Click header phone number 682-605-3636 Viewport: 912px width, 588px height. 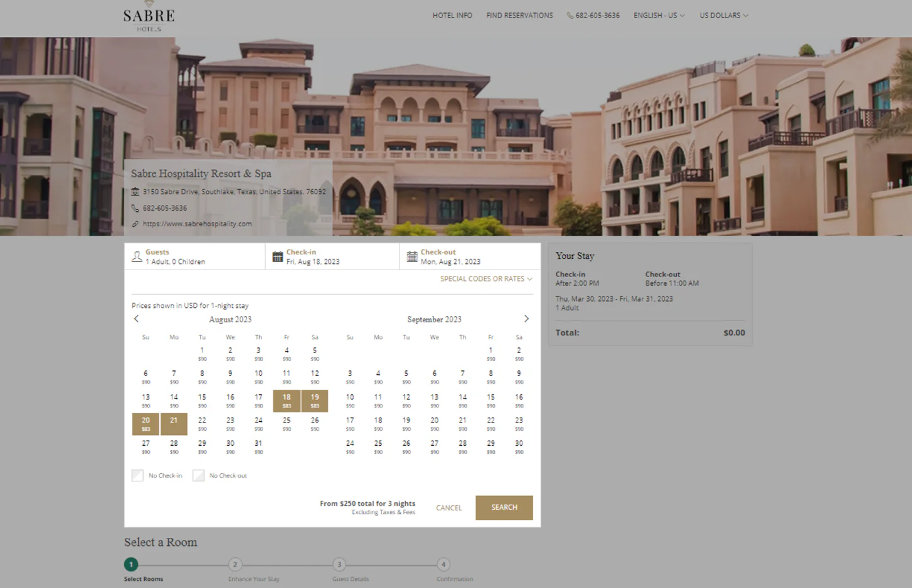point(597,16)
